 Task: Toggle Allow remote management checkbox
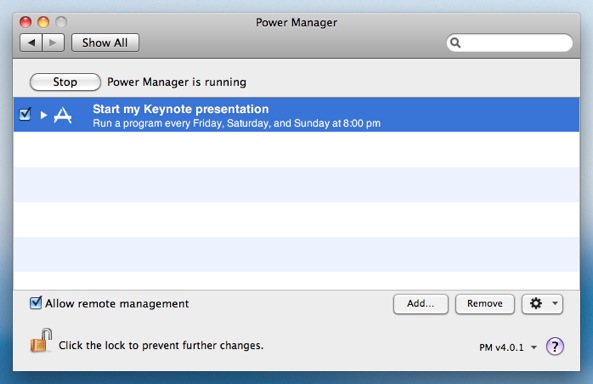tap(36, 303)
